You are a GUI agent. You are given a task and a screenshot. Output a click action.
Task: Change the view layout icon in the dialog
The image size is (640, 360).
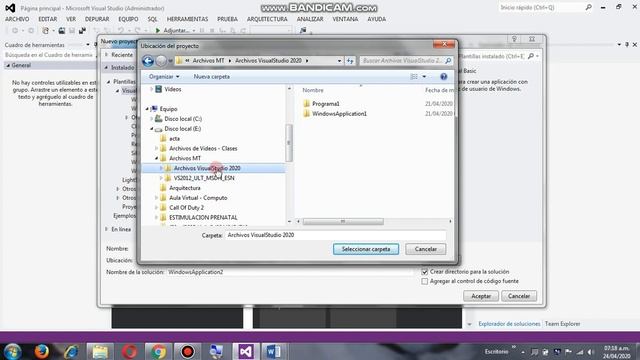[414, 77]
